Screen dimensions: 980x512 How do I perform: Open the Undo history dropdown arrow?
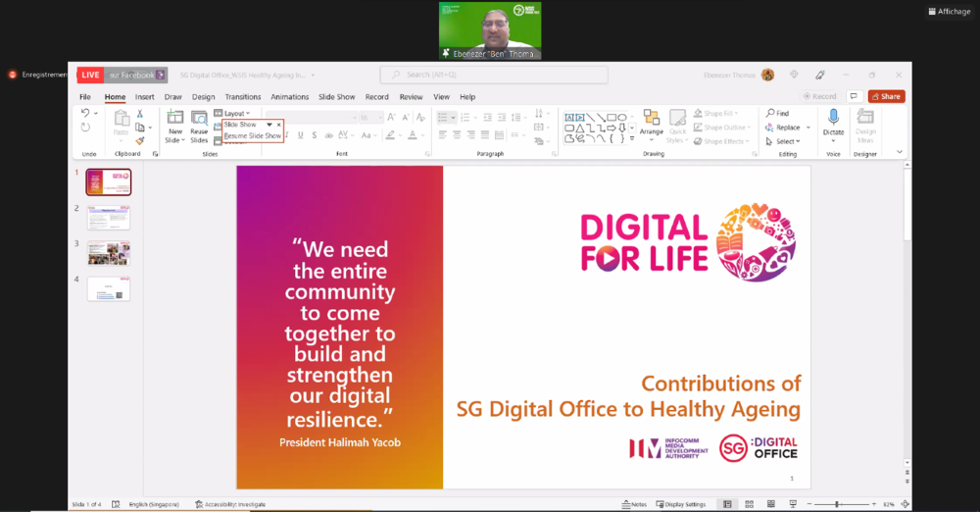pyautogui.click(x=96, y=114)
